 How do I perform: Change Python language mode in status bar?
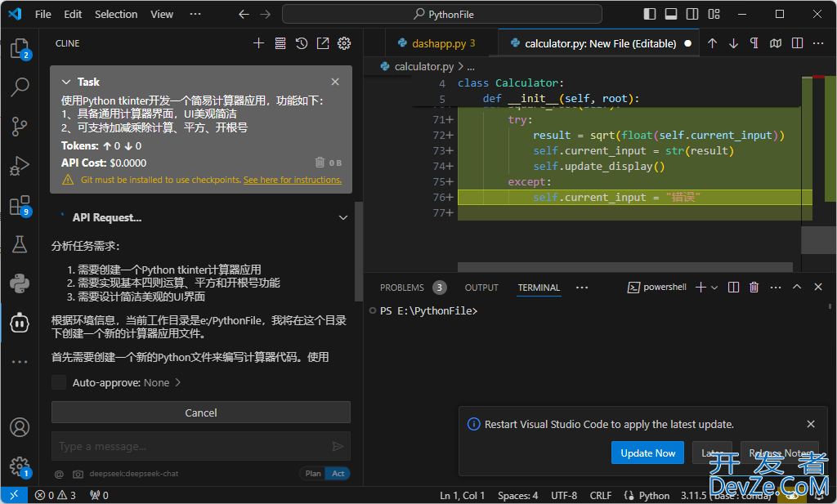[x=654, y=496]
